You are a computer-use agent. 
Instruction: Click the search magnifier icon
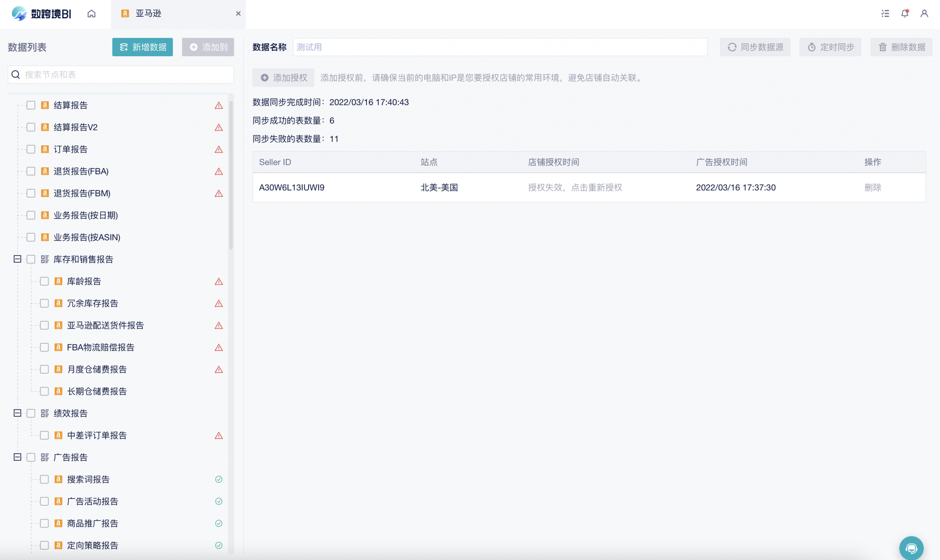[x=16, y=75]
